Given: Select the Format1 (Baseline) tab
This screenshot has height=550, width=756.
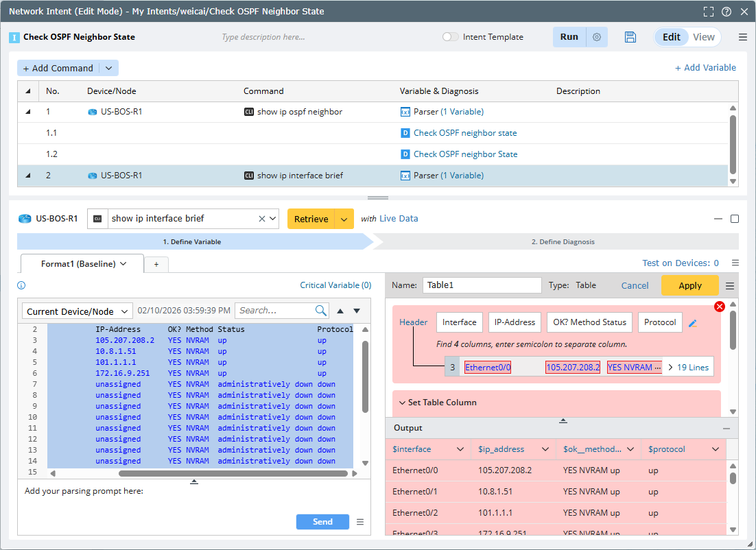Looking at the screenshot, I should coord(82,263).
